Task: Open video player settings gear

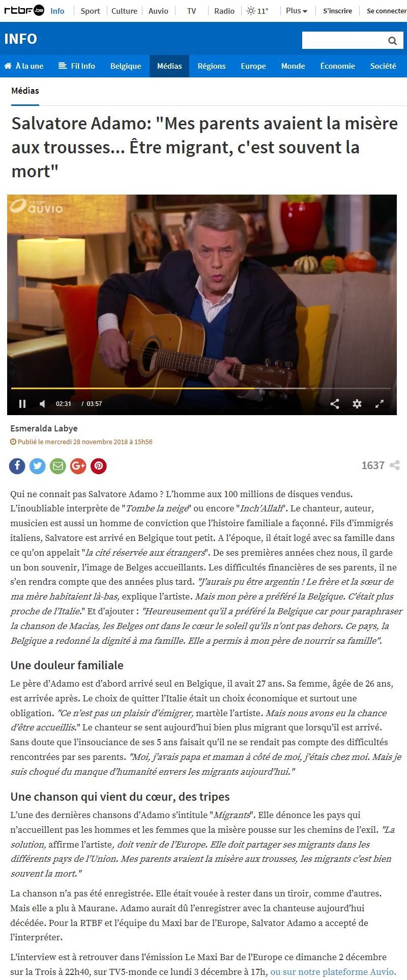Action: (357, 404)
